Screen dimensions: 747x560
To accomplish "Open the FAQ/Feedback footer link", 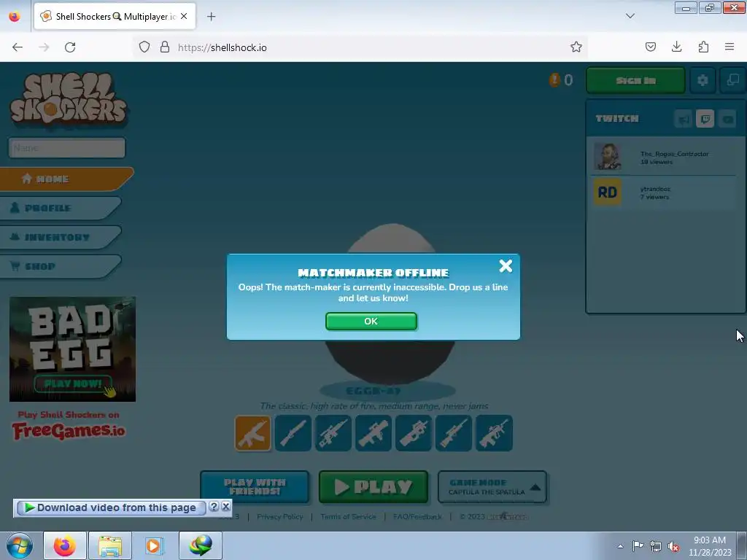I will 417,517.
